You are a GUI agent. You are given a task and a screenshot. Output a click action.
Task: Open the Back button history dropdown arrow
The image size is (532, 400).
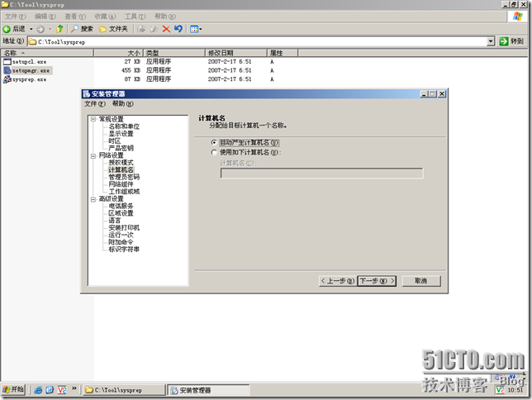pyautogui.click(x=31, y=29)
